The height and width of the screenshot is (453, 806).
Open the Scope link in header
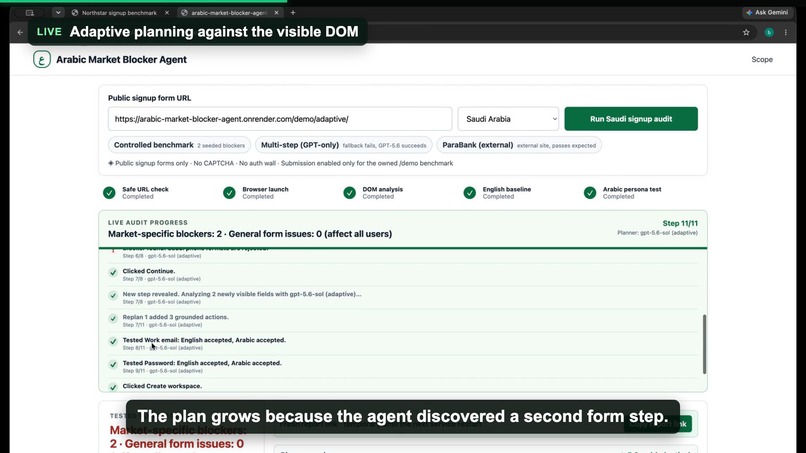(762, 60)
